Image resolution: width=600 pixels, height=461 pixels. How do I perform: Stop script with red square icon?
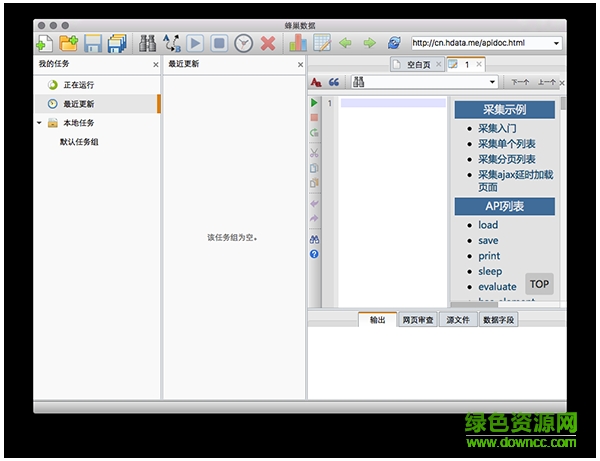314,118
